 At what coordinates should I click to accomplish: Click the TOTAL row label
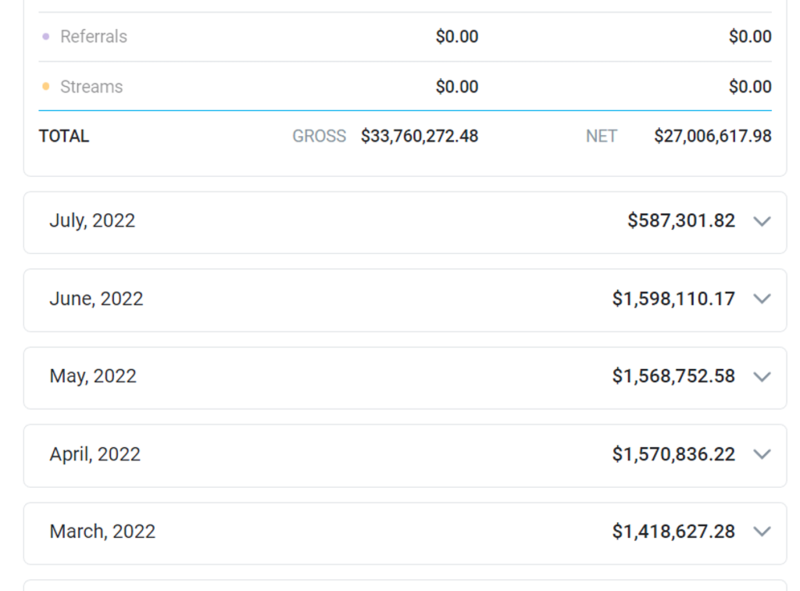pyautogui.click(x=64, y=136)
